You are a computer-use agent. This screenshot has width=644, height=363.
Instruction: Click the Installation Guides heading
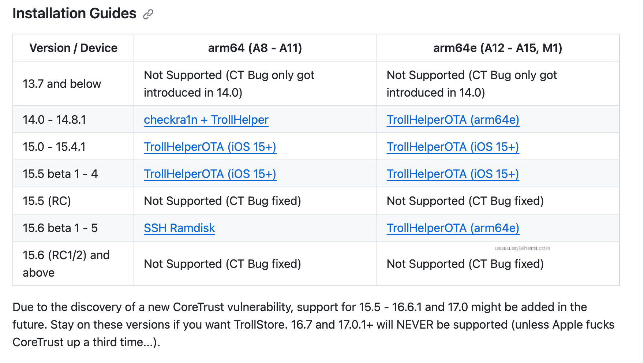point(74,14)
